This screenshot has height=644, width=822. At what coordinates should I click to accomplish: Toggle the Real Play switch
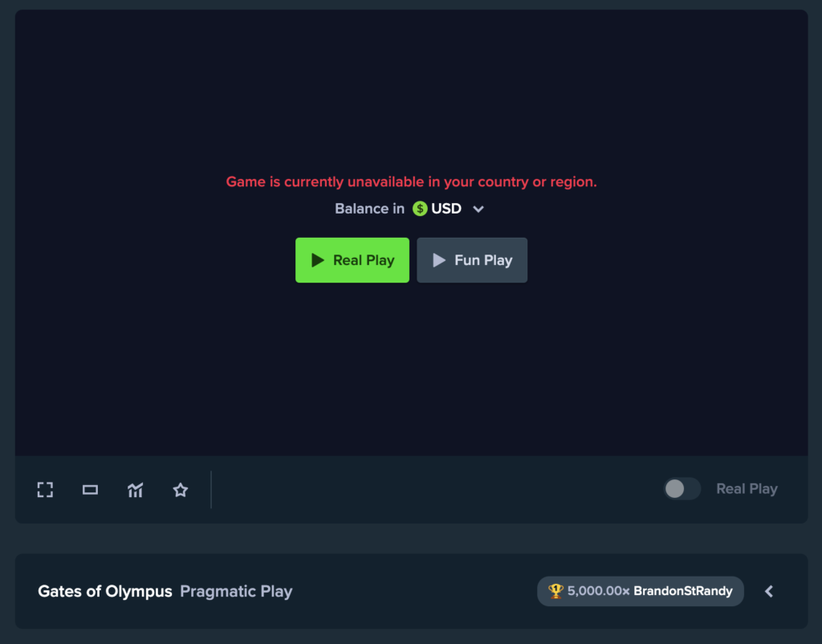tap(682, 489)
